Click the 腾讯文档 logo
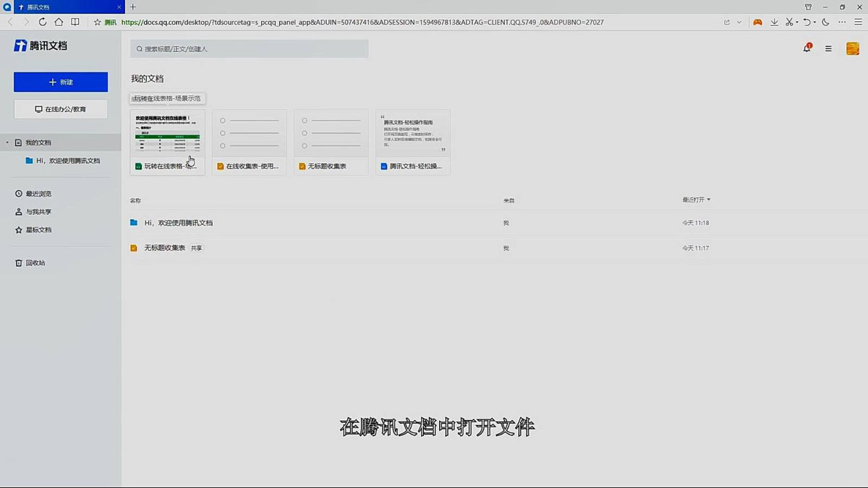868x488 pixels. tap(41, 46)
